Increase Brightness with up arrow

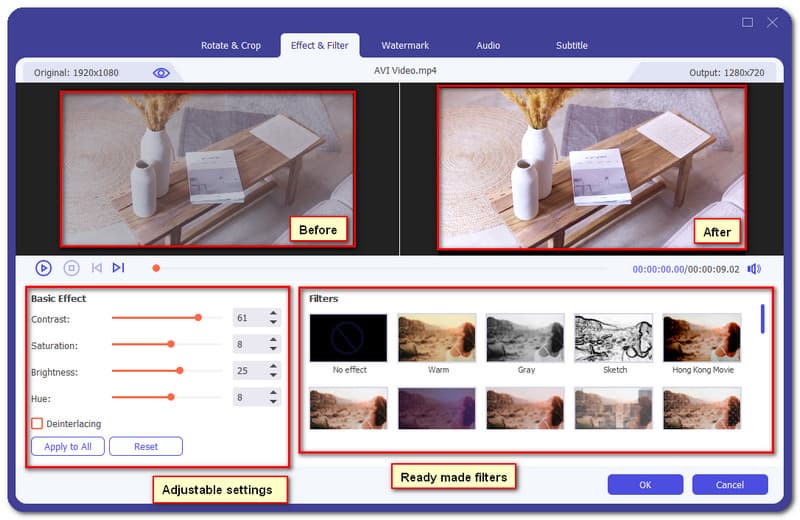(x=273, y=366)
